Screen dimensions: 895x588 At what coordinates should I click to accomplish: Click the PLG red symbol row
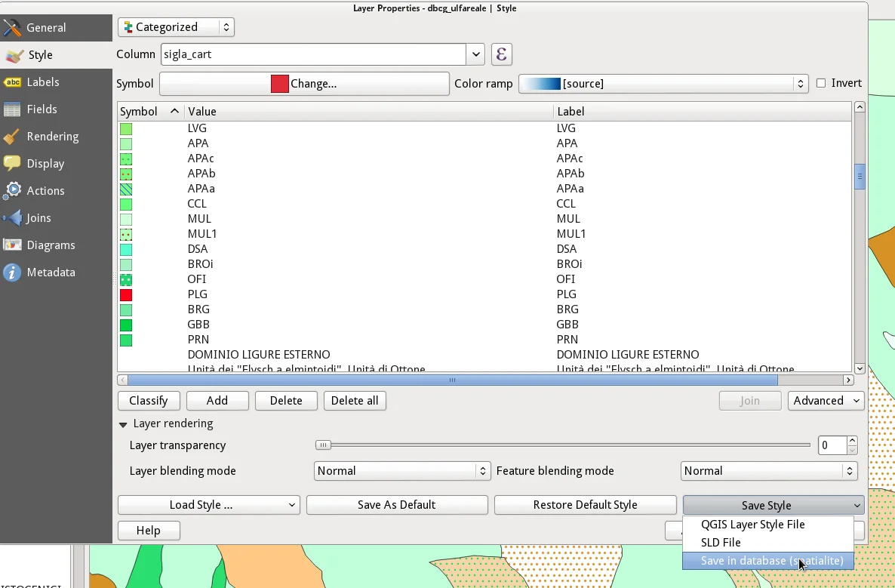coord(126,294)
